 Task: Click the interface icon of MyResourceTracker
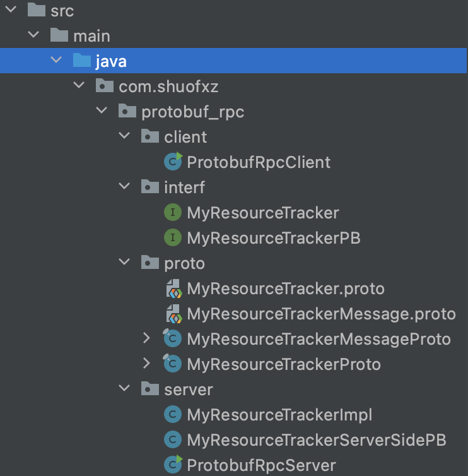[x=173, y=212]
